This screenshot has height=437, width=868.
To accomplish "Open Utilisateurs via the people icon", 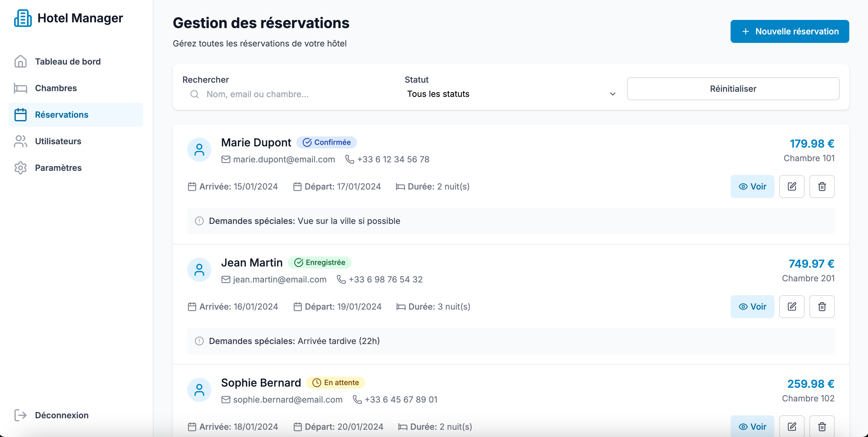I will (20, 141).
